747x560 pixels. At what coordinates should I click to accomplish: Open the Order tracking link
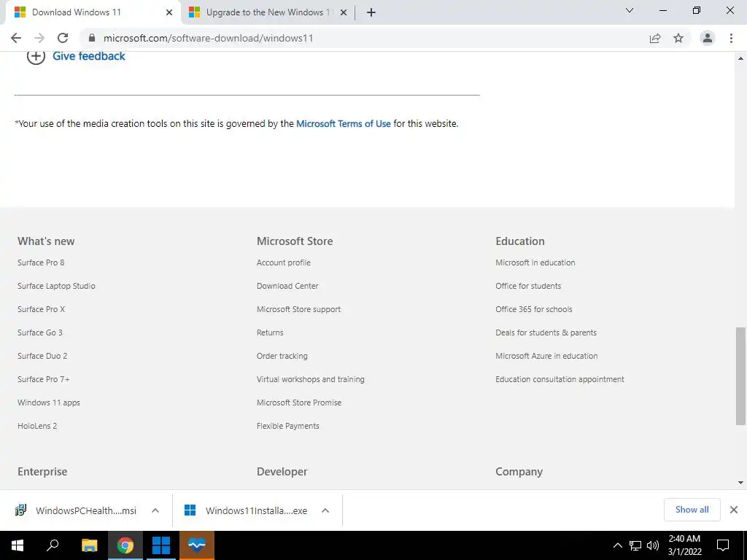pos(282,356)
